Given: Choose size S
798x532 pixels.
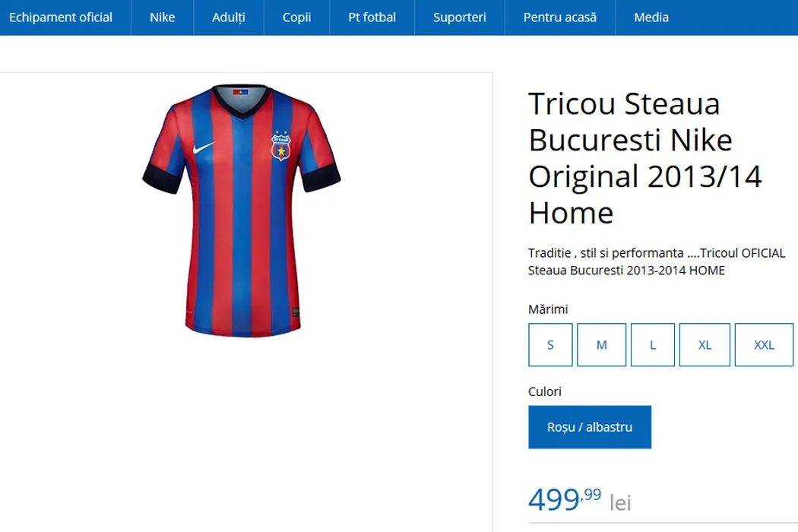Looking at the screenshot, I should 550,345.
